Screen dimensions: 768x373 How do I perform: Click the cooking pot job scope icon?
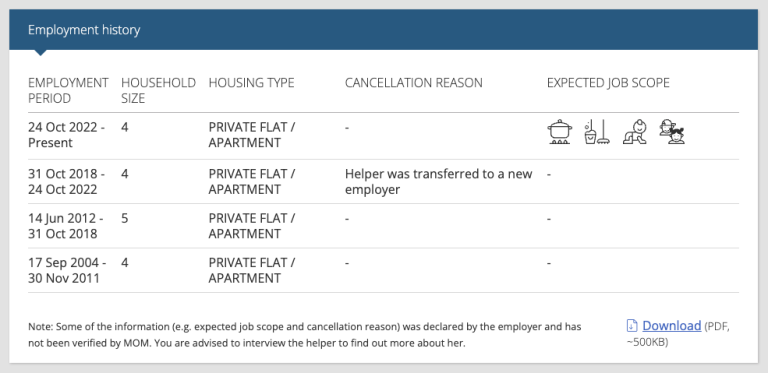point(559,132)
